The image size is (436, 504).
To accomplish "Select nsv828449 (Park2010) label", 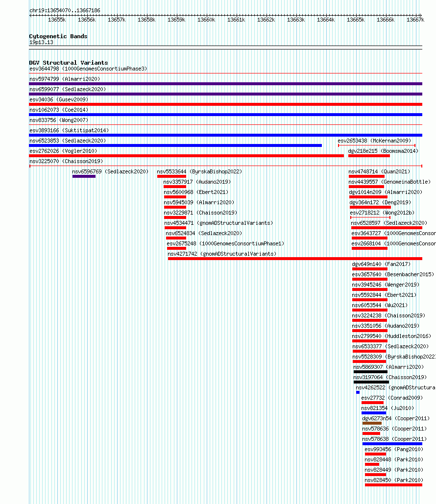I will click(394, 470).
